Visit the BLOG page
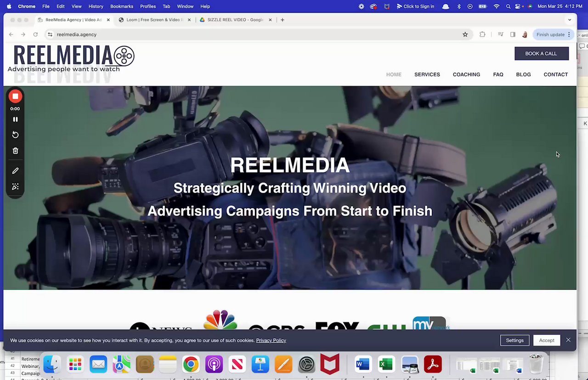This screenshot has height=380, width=588. pyautogui.click(x=523, y=74)
